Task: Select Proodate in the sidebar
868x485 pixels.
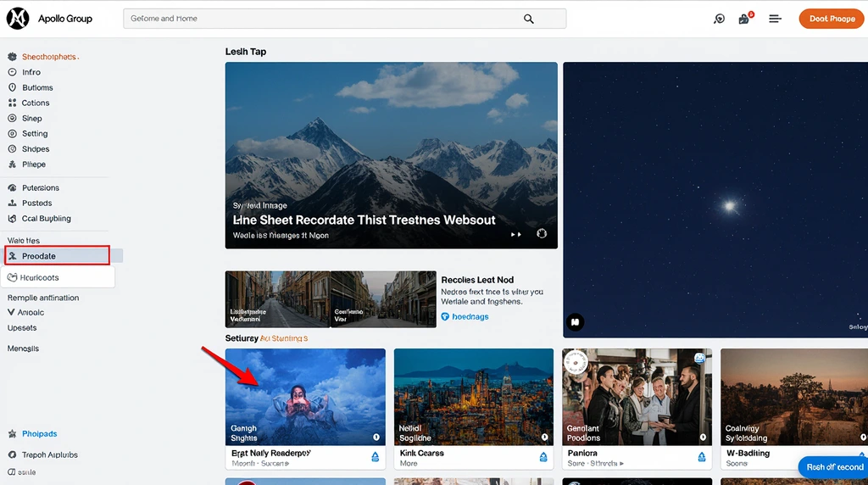Action: click(x=57, y=256)
